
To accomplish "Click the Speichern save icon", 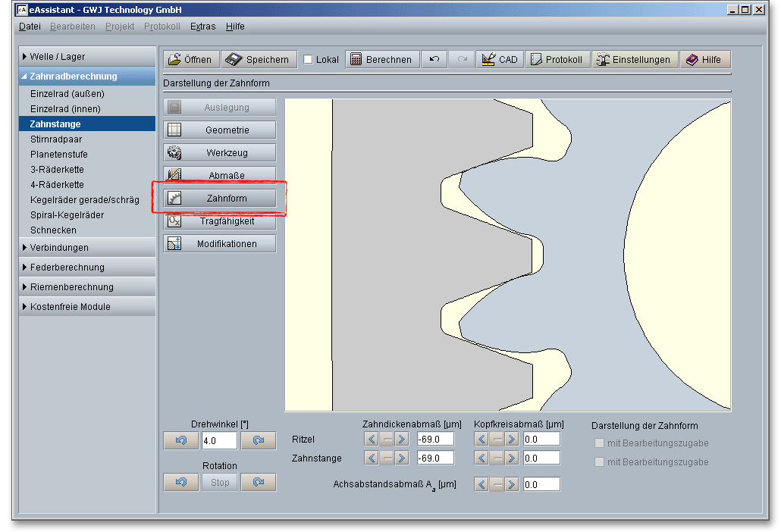I will pos(259,60).
